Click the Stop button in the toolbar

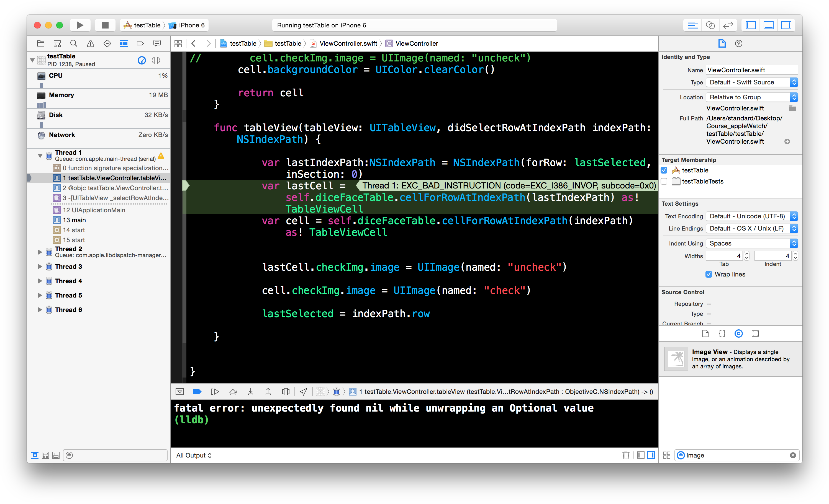click(105, 25)
